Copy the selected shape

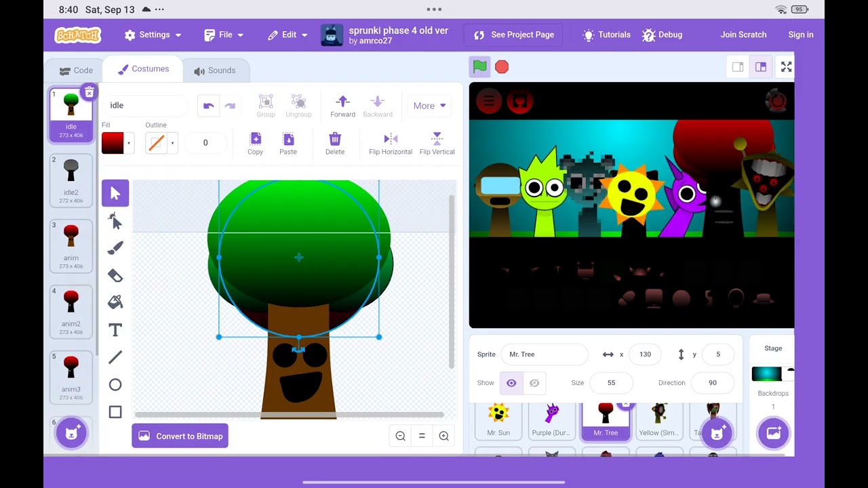coord(255,143)
